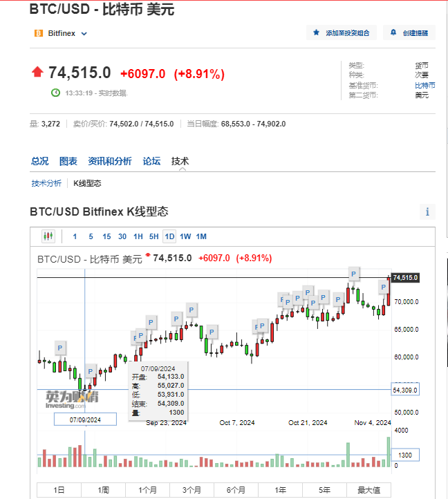This screenshot has width=448, height=499.
Task: Open the 图表 chart tab
Action: [x=68, y=161]
